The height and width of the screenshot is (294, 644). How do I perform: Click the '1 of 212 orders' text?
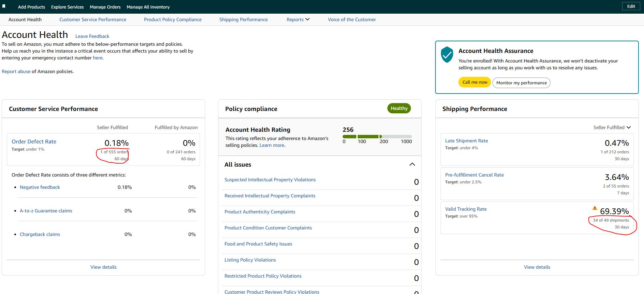click(x=615, y=152)
